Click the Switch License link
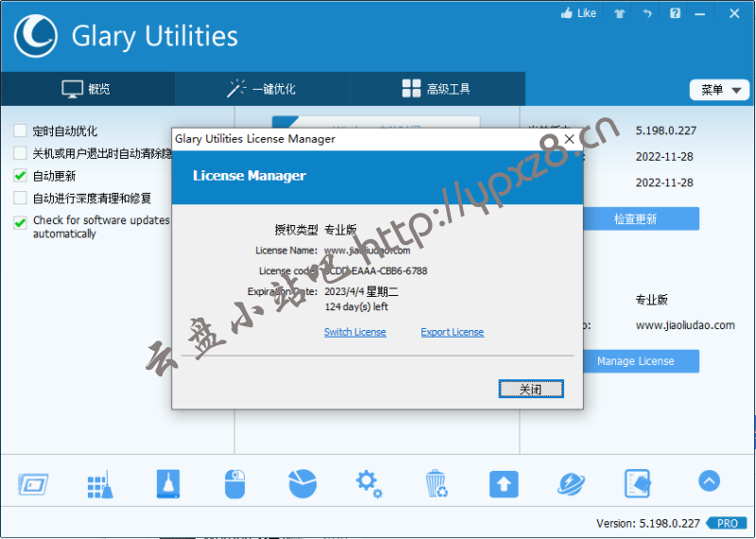756x539 pixels. pos(355,332)
